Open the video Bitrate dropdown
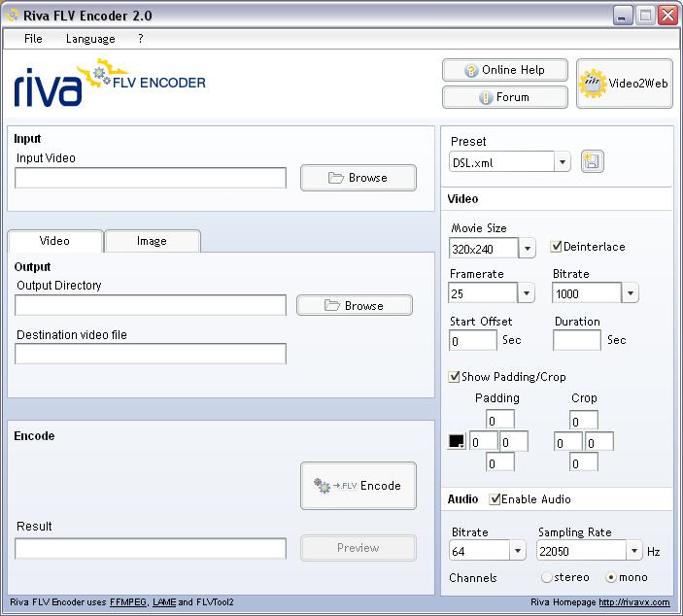Image resolution: width=683 pixels, height=616 pixels. (630, 292)
